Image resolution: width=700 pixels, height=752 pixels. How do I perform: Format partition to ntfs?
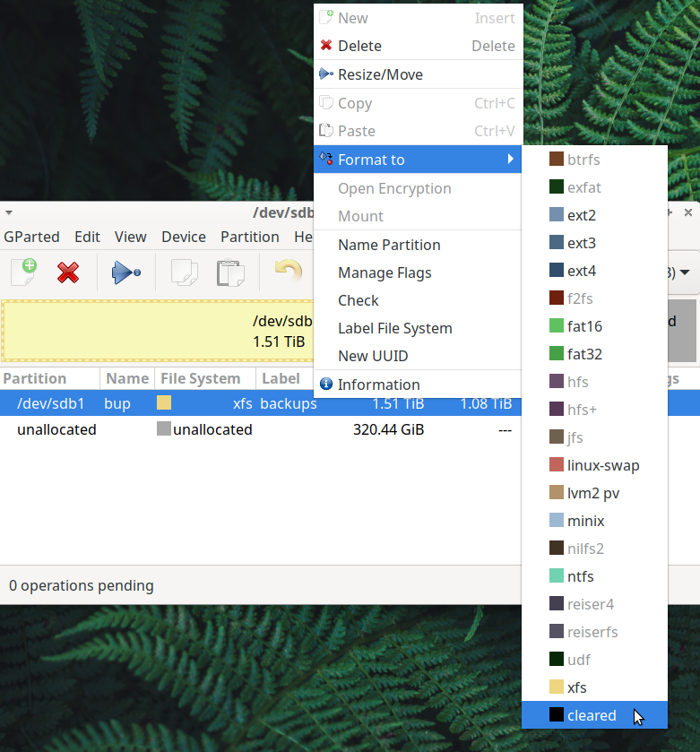(x=594, y=576)
